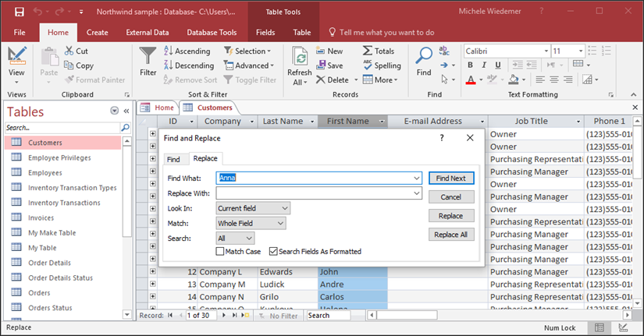Sort Ascending in the ribbon
This screenshot has width=644, height=336.
(187, 51)
